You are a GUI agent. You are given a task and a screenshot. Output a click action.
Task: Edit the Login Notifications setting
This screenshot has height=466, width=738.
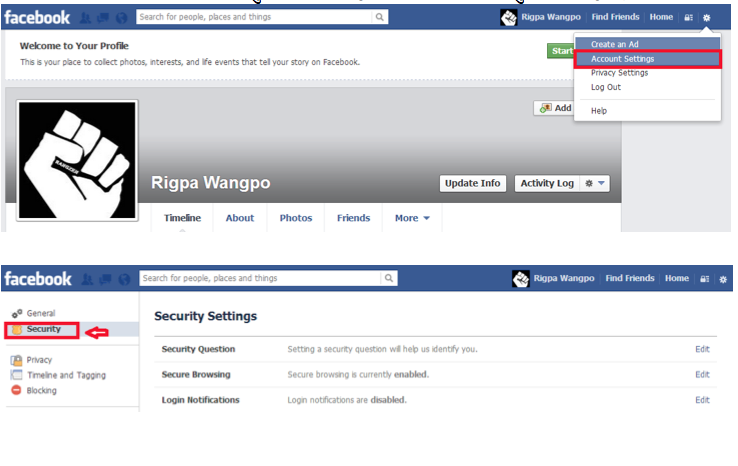click(702, 400)
